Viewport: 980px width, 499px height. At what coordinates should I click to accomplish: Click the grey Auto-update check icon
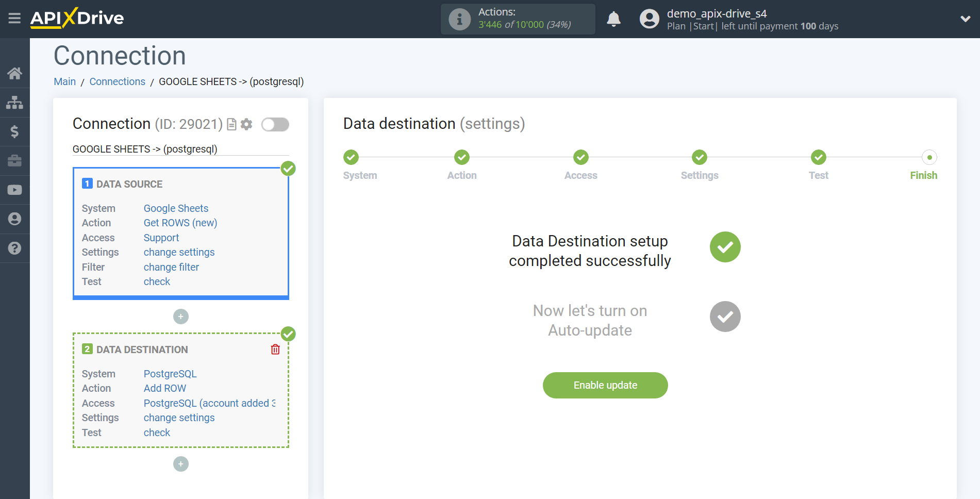[x=725, y=317]
